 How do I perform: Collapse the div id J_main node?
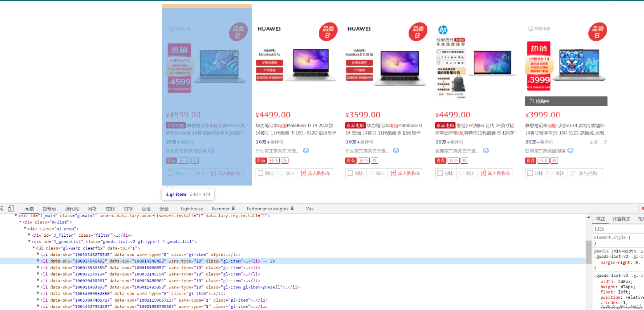point(16,215)
